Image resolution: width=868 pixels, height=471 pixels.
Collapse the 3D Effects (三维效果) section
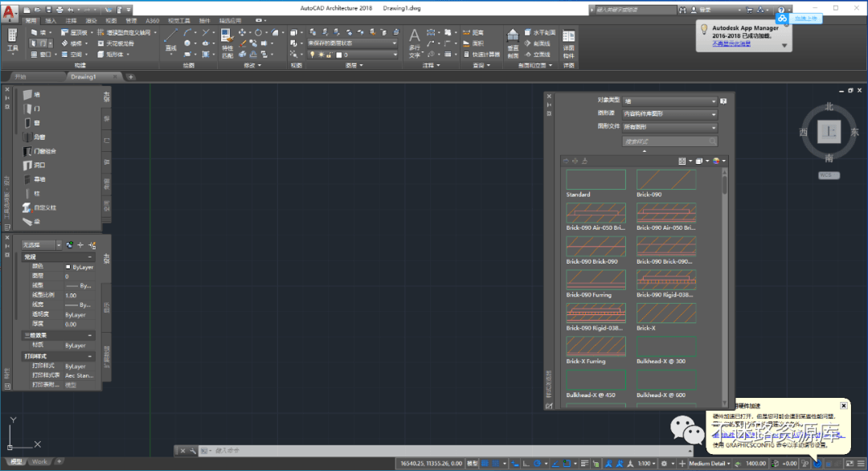[x=90, y=335]
